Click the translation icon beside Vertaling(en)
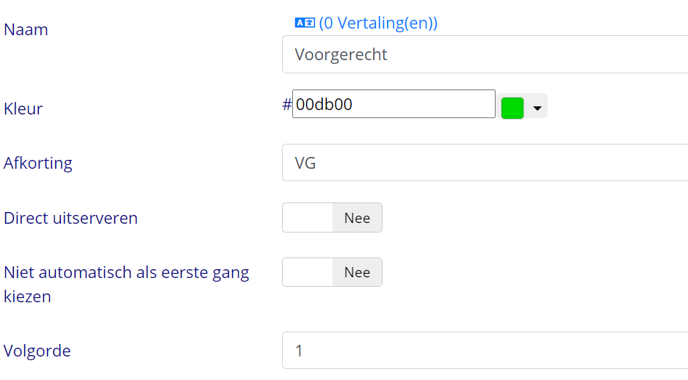 tap(305, 23)
